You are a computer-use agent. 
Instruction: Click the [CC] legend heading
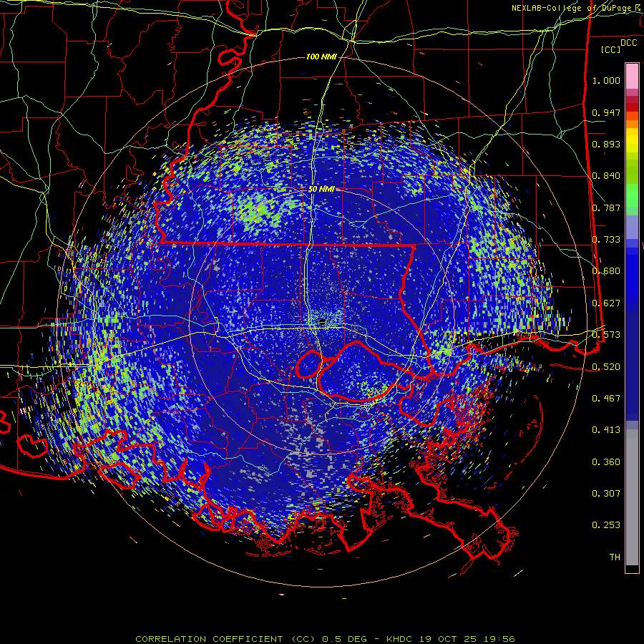click(x=611, y=49)
